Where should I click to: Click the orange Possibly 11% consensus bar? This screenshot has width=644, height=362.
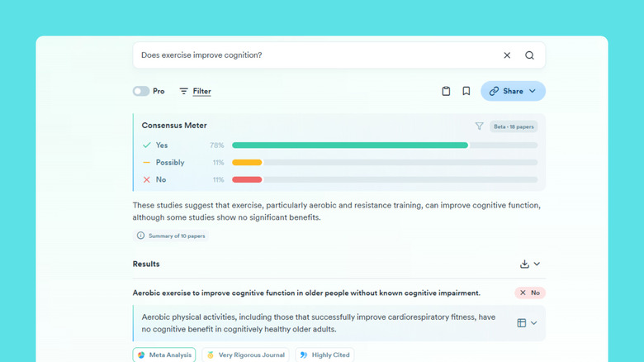[x=247, y=162]
